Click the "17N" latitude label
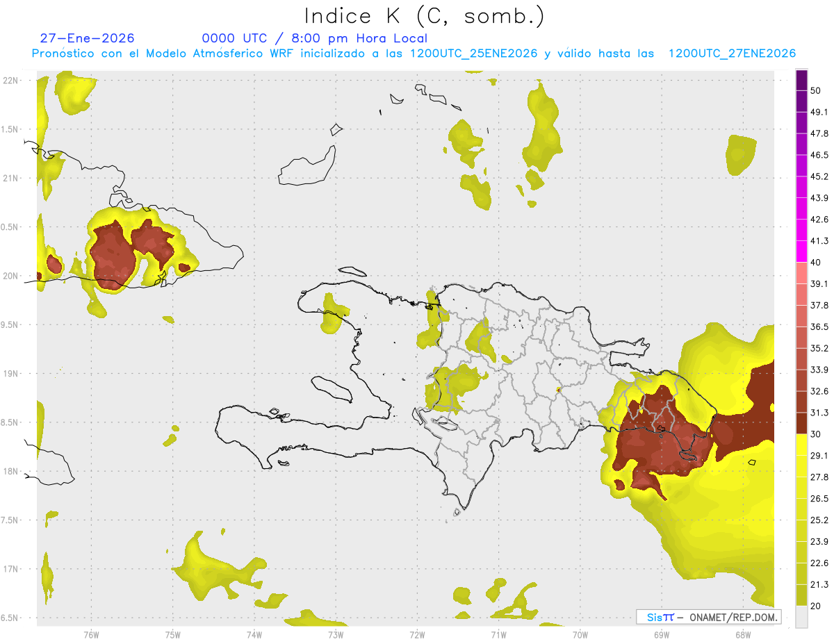The height and width of the screenshot is (644, 834). [x=11, y=569]
